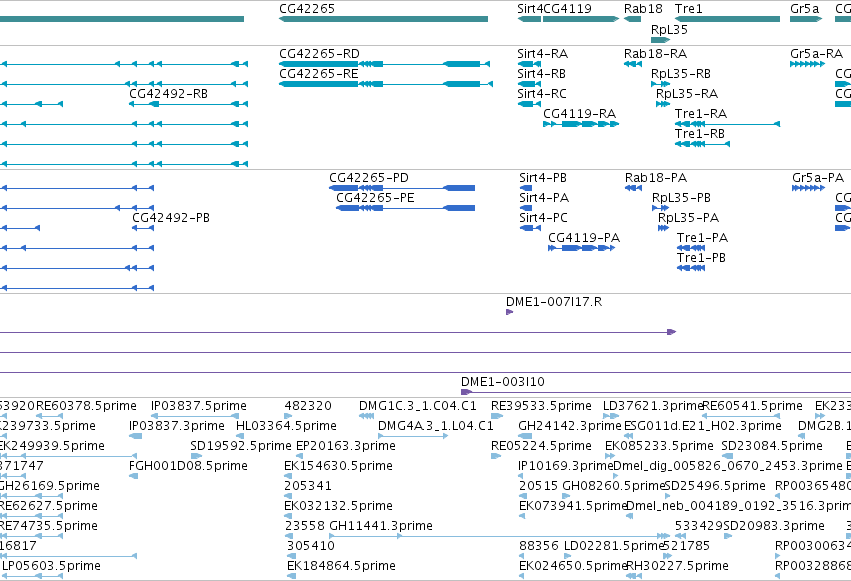
Task: Click the Sirt4-RA transcript label
Action: point(542,54)
